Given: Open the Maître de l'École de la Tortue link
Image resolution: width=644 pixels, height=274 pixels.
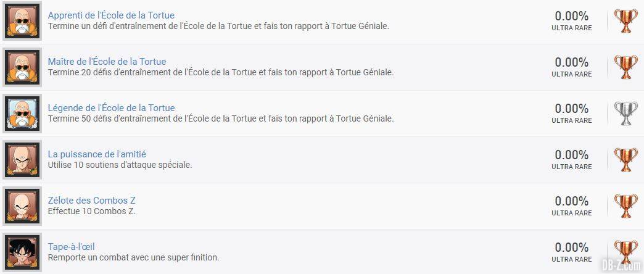Looking at the screenshot, I should 107,62.
